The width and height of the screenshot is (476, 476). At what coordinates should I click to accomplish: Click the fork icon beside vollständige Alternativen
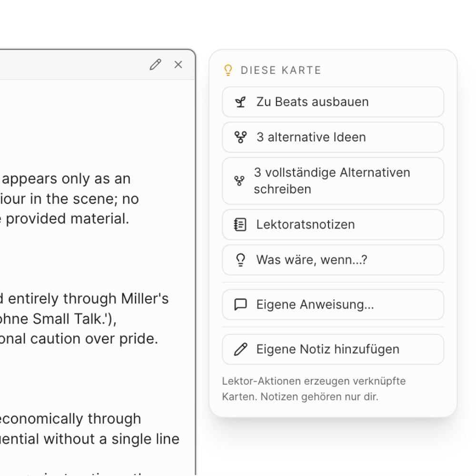pos(239,181)
